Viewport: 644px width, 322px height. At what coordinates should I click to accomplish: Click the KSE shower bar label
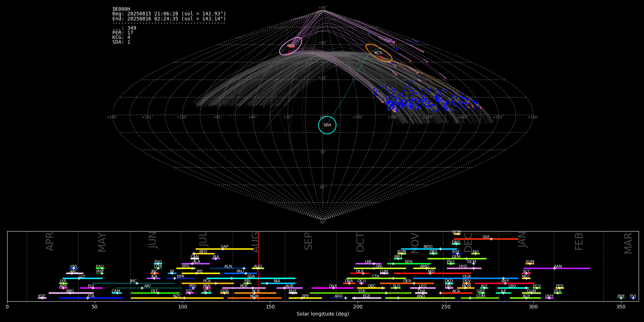(42, 296)
